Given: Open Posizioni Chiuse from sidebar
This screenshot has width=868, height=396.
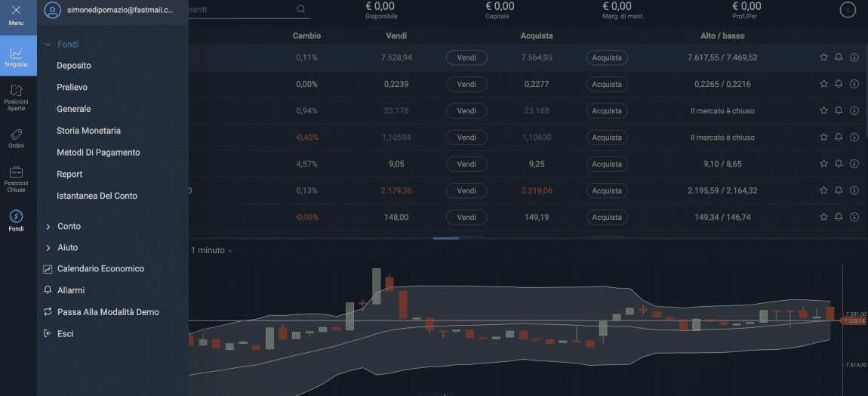Looking at the screenshot, I should coord(16,178).
